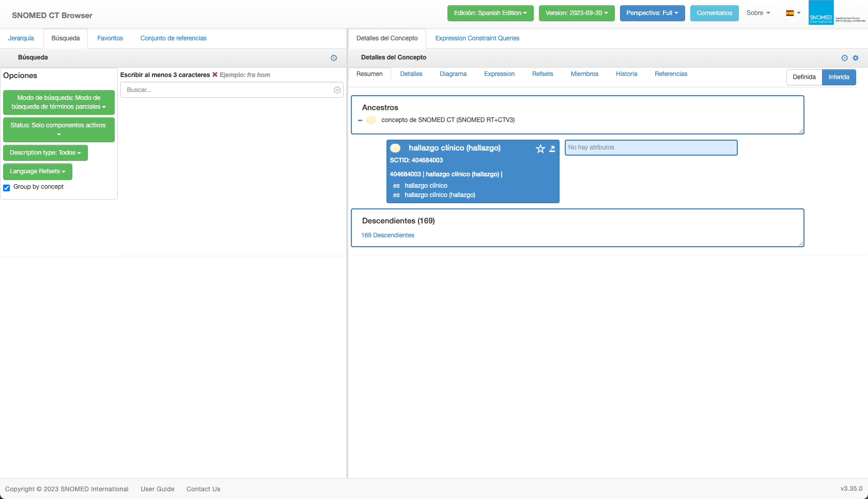This screenshot has height=499, width=868.
Task: Open the Diagrama subtab
Action: coord(453,74)
